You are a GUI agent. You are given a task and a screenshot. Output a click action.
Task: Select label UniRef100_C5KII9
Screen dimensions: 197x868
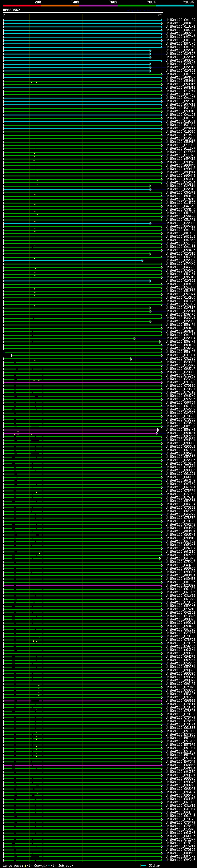pos(180,179)
